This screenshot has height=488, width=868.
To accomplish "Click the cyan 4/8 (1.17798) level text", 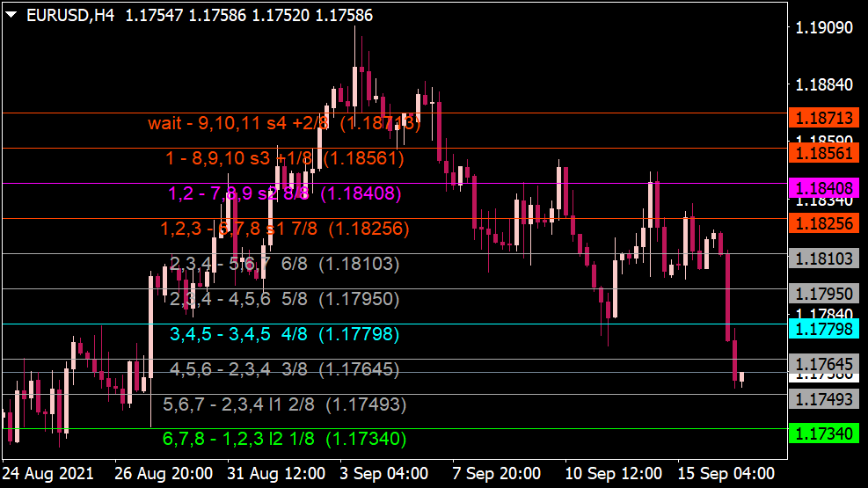I will point(284,334).
